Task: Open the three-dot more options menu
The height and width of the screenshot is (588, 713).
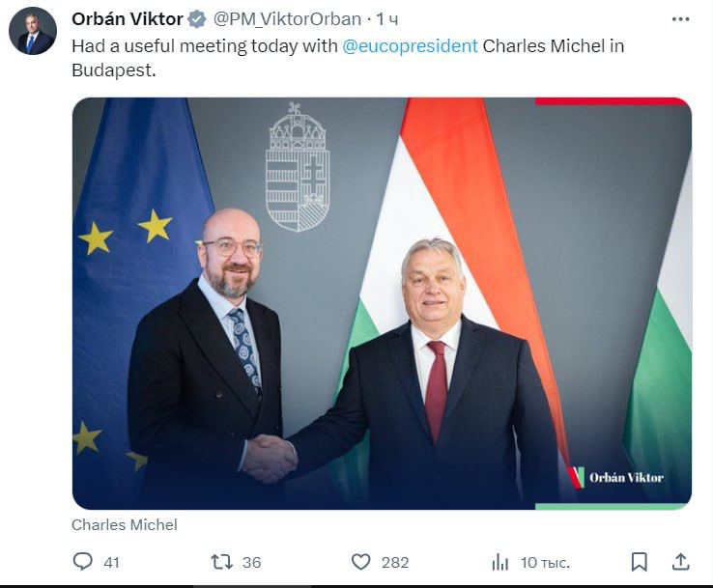Action: pyautogui.click(x=680, y=18)
